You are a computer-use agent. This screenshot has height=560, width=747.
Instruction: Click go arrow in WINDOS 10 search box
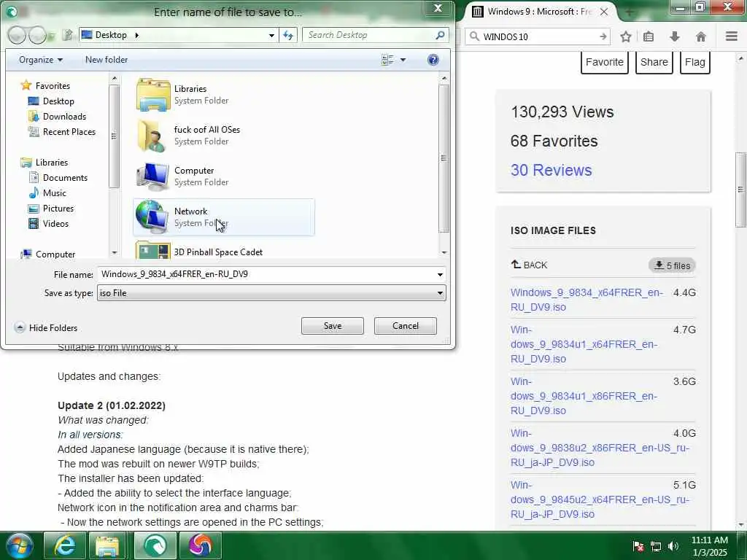pos(603,36)
